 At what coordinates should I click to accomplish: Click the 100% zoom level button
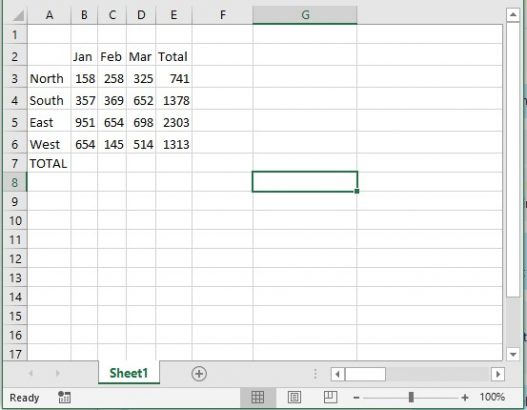[492, 397]
